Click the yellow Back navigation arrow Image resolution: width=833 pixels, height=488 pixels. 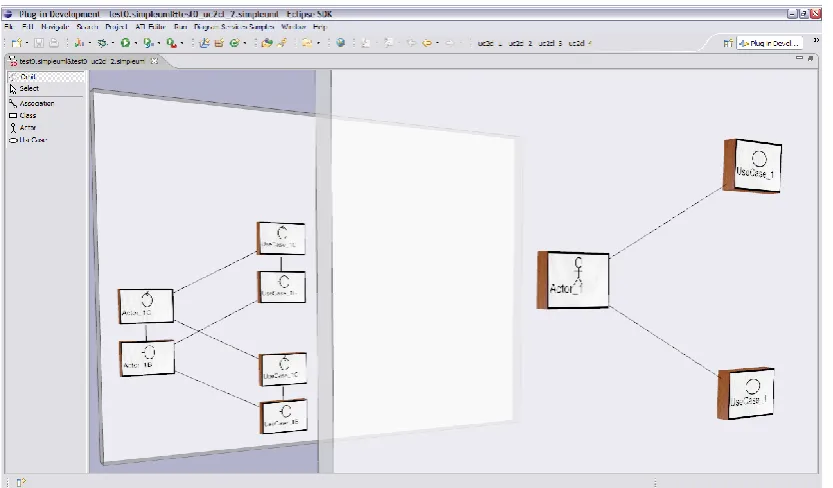(x=427, y=43)
